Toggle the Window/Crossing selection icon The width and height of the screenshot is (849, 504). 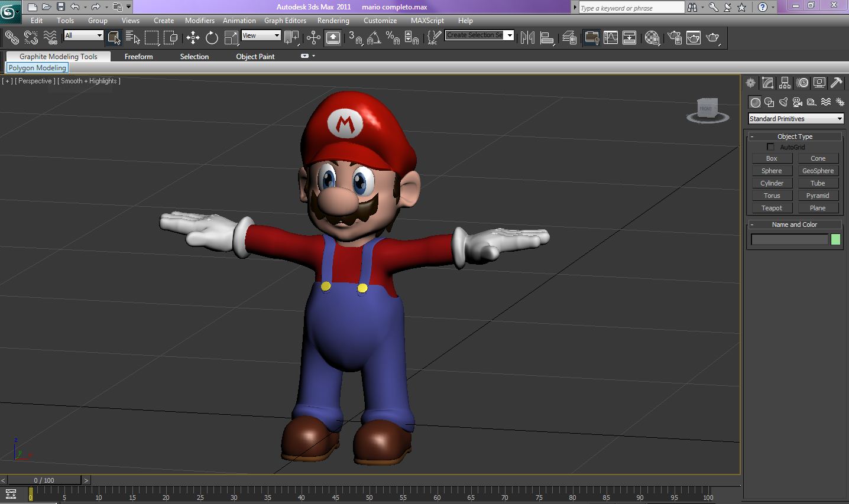click(x=171, y=38)
